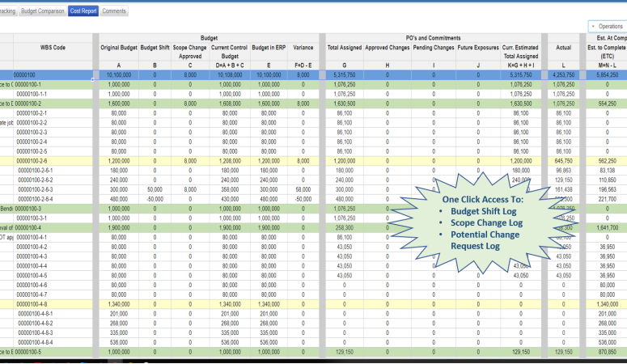Switch to the Budget Comparison tab

pyautogui.click(x=43, y=11)
